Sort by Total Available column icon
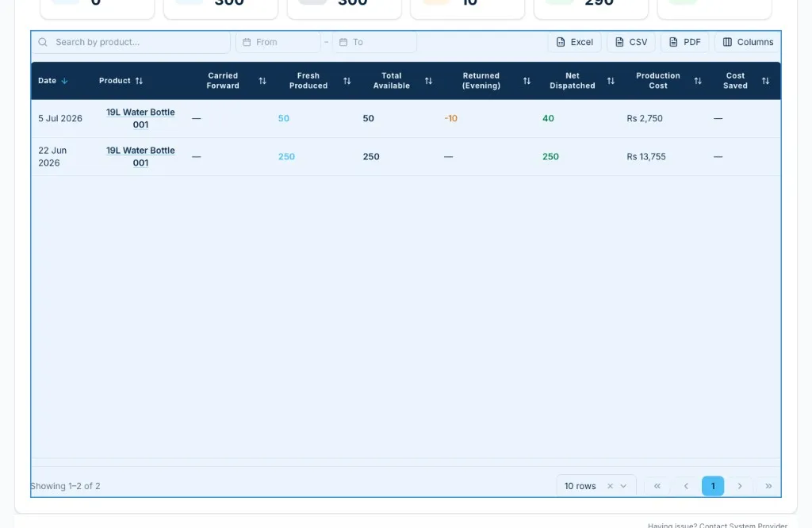Screen dimensions: 812x528 coord(428,81)
